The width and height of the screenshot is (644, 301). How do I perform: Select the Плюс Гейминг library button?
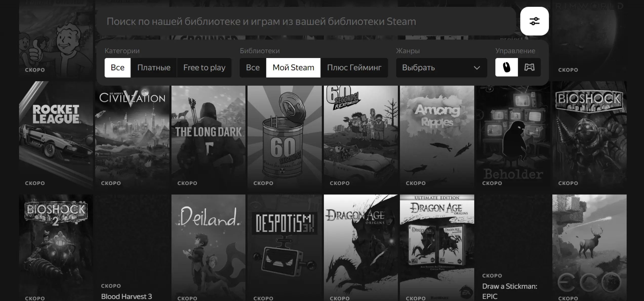pos(354,68)
